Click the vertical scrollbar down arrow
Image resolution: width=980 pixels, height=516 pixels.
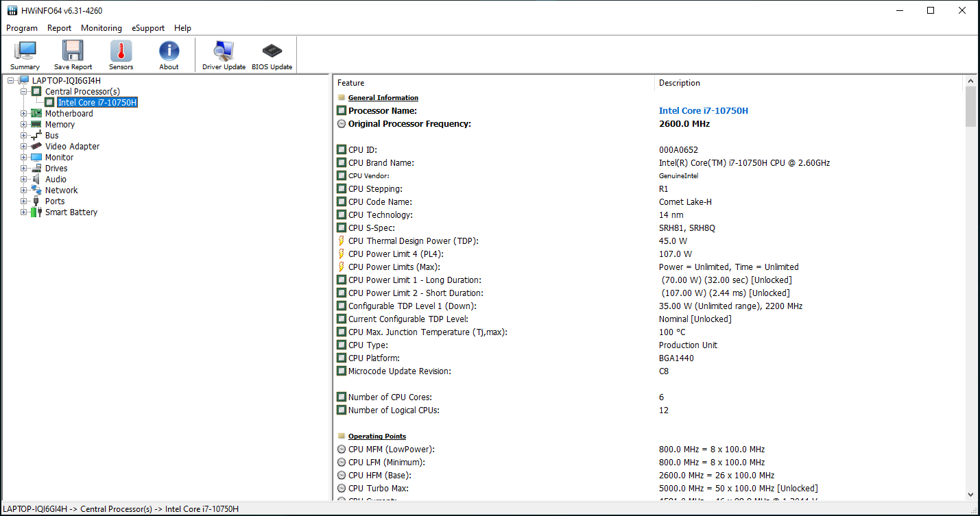click(970, 494)
